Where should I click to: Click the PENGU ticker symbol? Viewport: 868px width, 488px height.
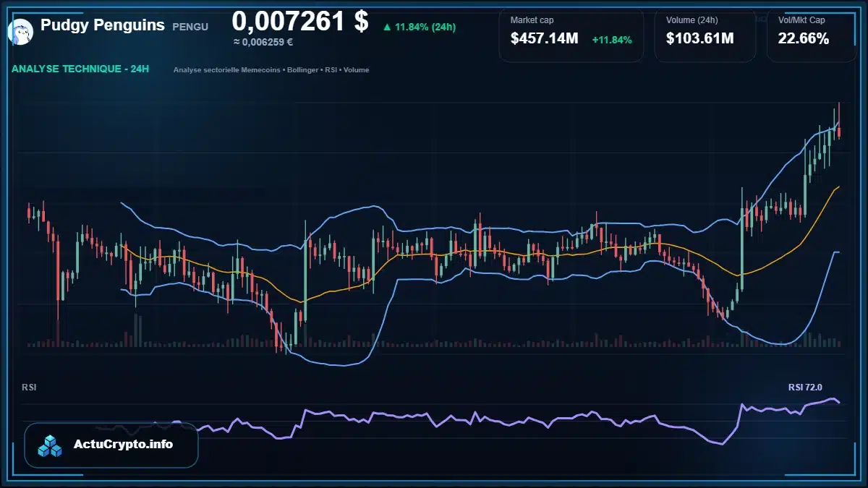pos(190,27)
